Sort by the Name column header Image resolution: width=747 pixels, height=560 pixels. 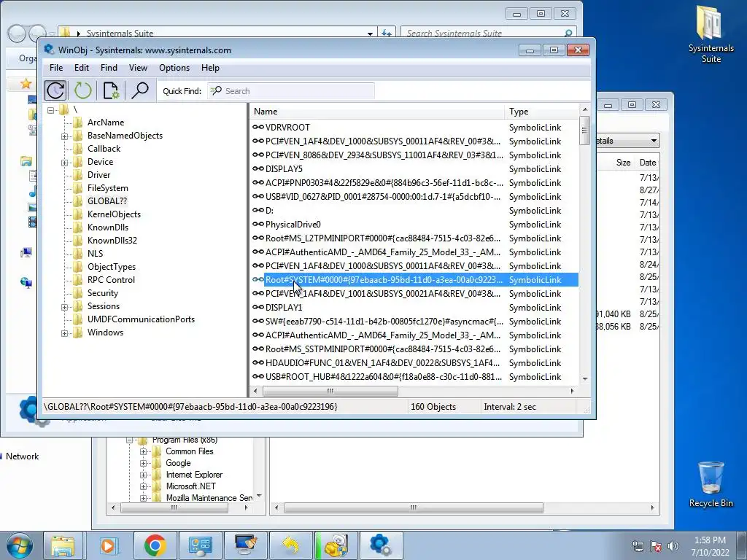point(377,112)
